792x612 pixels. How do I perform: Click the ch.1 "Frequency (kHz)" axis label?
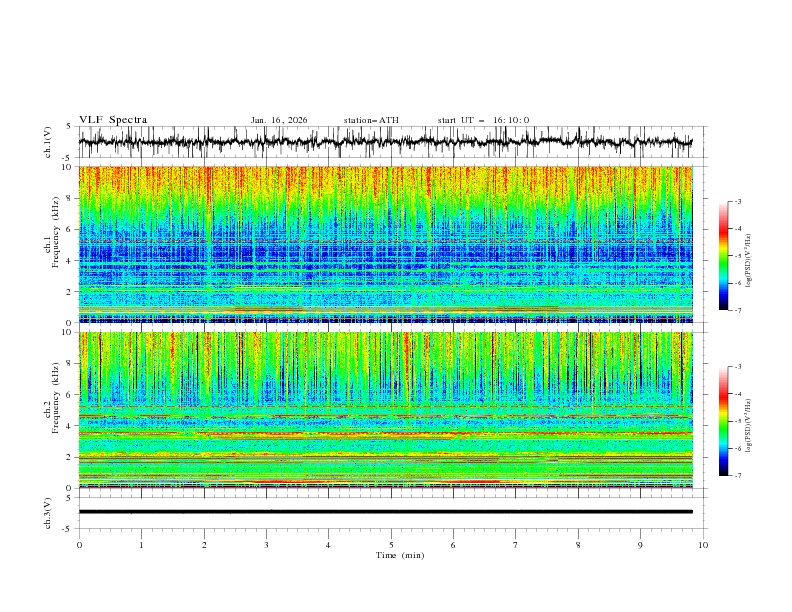point(55,230)
